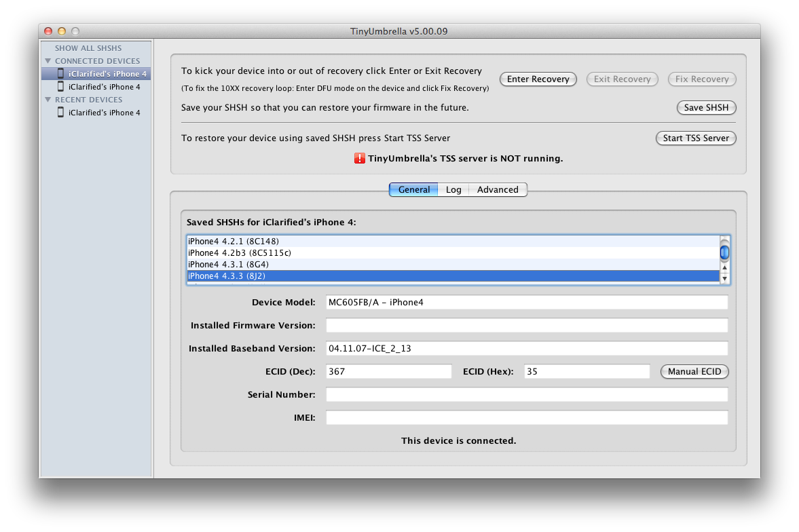Viewport: 799px width, 532px height.
Task: Collapse the Connected Devices section
Action: point(48,61)
